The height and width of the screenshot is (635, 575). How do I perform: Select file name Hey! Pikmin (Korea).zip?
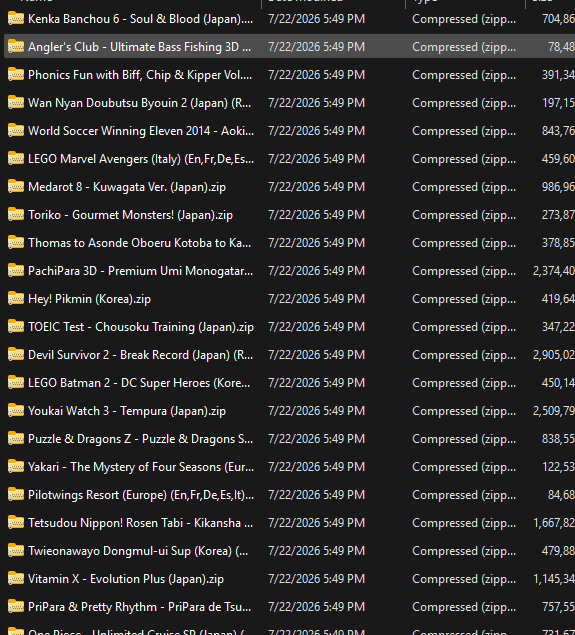(x=89, y=299)
